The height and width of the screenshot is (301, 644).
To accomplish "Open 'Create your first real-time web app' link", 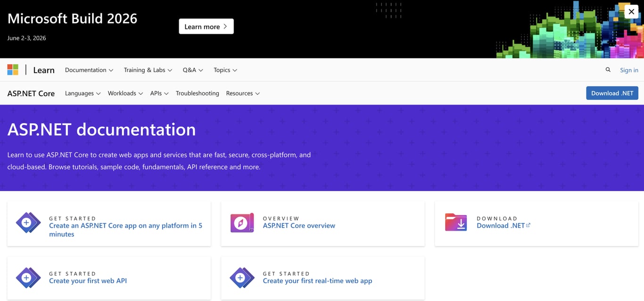I will (317, 281).
